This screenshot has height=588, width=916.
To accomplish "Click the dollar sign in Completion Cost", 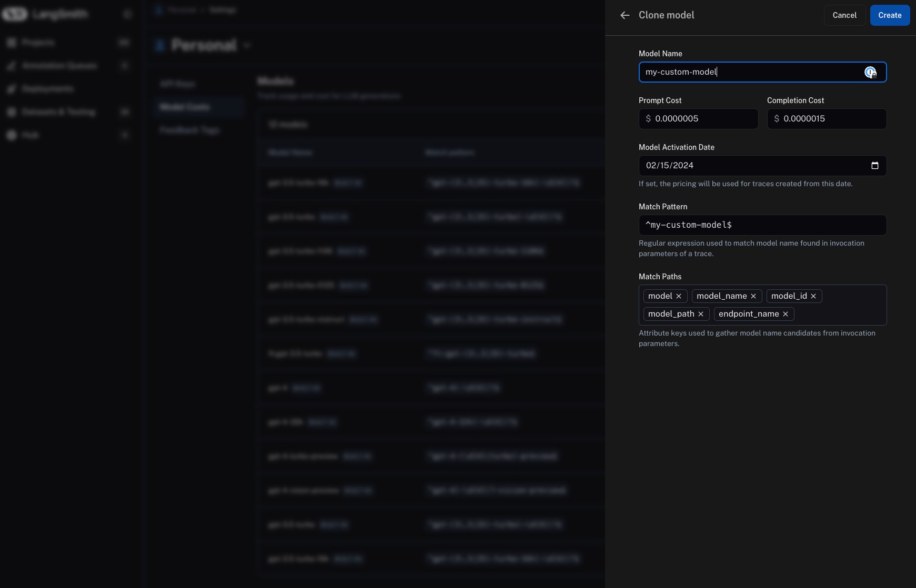I will [777, 119].
